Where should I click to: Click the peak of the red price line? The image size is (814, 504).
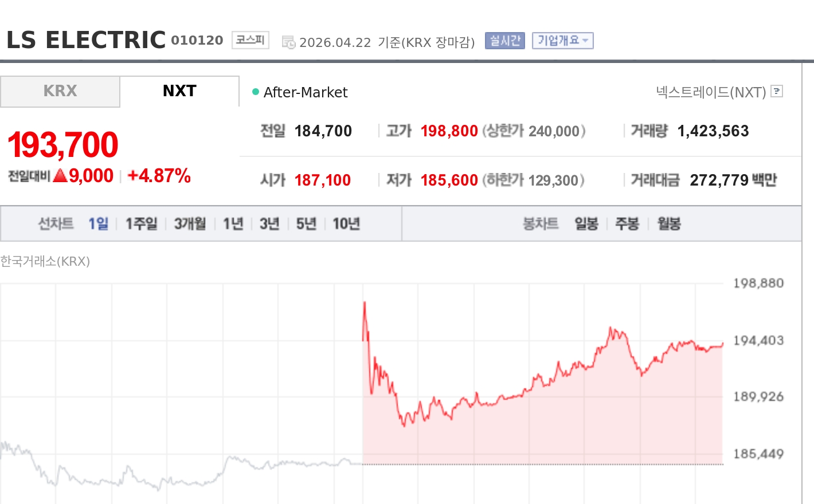coord(365,303)
